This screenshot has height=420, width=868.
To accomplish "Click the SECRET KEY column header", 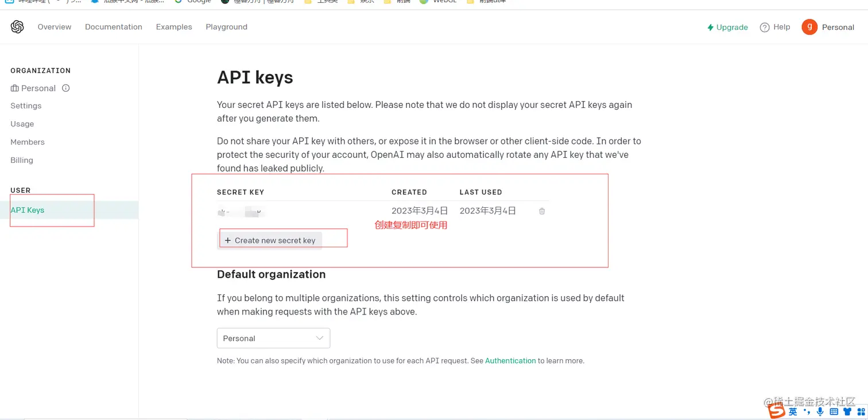I will pyautogui.click(x=241, y=192).
